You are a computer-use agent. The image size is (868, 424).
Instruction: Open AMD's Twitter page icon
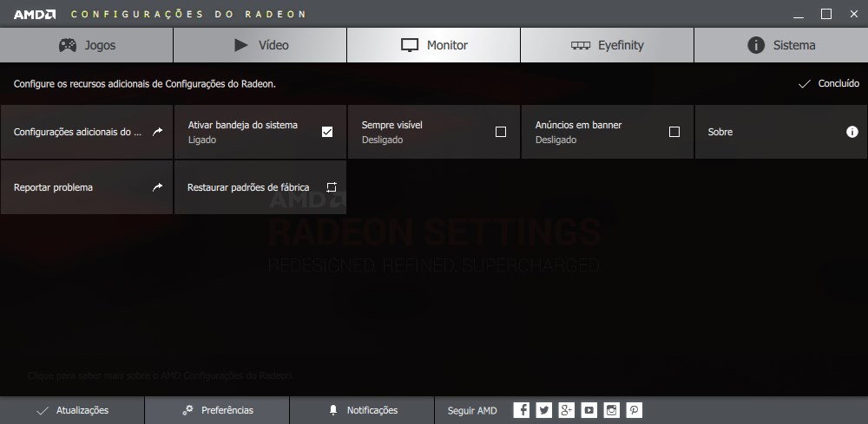(544, 410)
